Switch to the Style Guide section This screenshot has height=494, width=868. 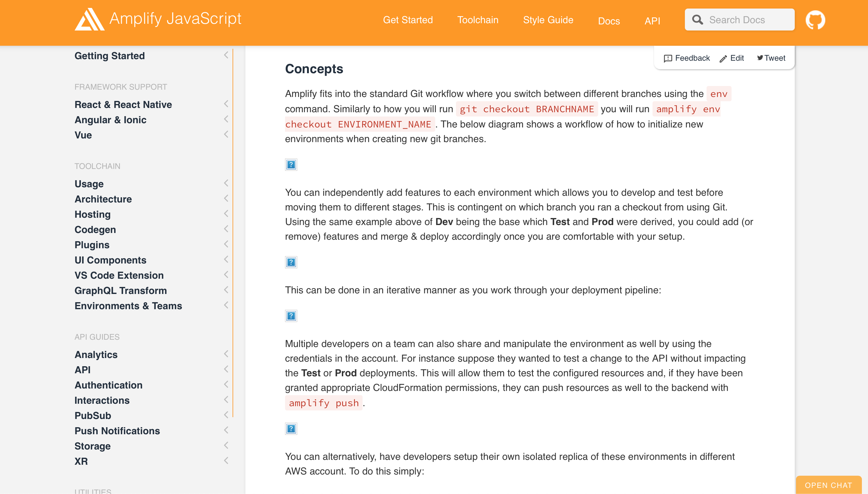pos(548,20)
